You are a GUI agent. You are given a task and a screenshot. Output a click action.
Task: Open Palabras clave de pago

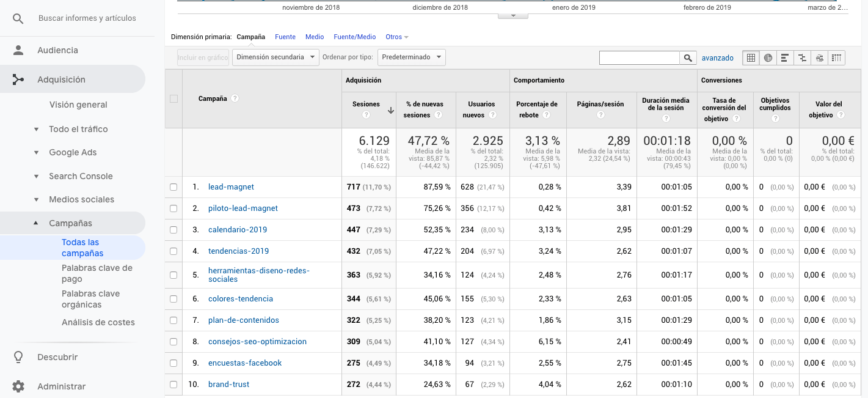[x=97, y=273]
